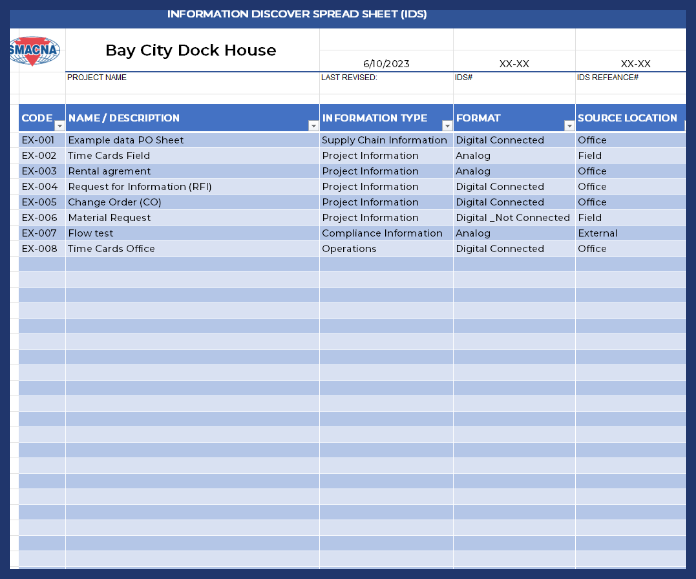Select Digital Connected in the EX-001 row

click(514, 140)
